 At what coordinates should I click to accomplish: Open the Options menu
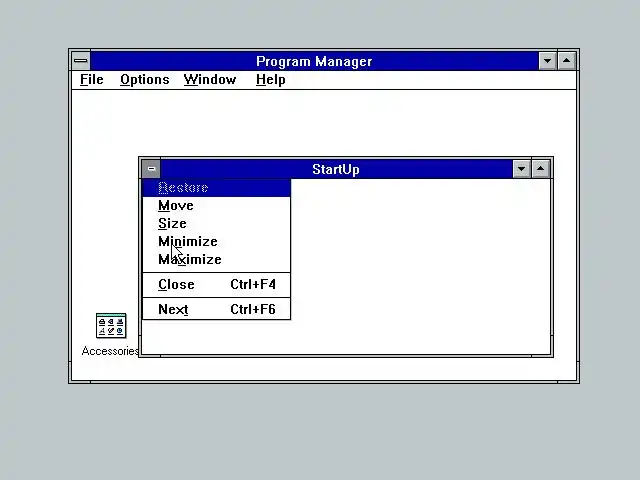(144, 80)
